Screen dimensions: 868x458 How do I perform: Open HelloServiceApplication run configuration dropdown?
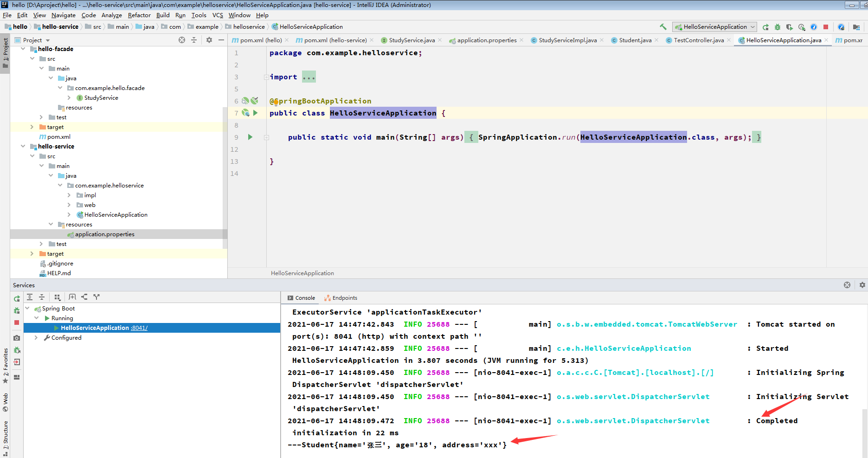click(x=714, y=27)
